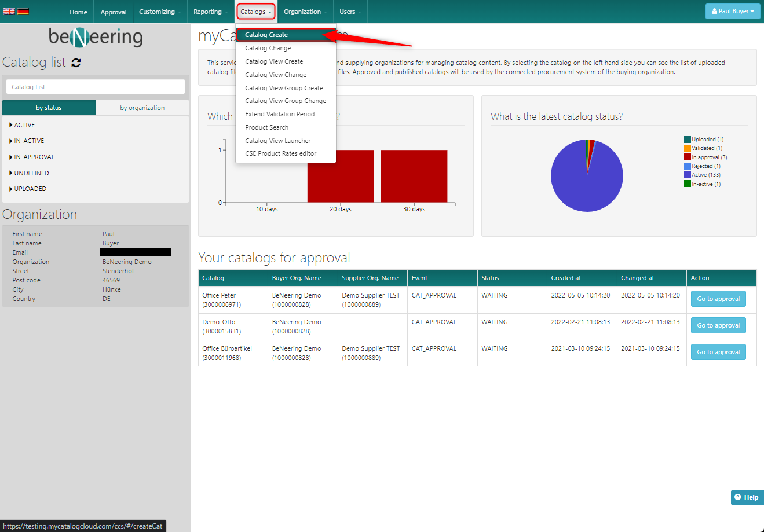The width and height of the screenshot is (764, 532).
Task: Open the Reporting dropdown menu
Action: click(x=210, y=12)
